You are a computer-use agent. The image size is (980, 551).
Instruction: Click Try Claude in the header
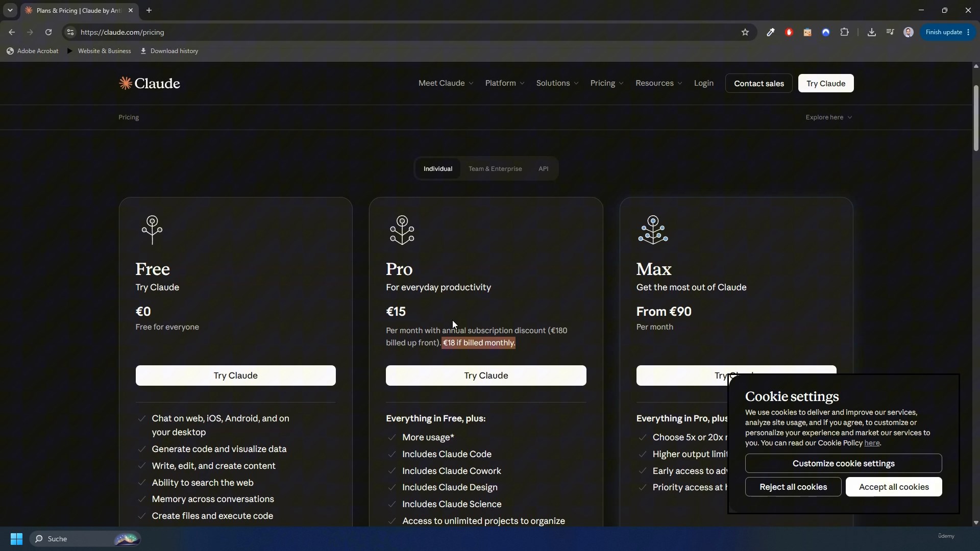825,83
